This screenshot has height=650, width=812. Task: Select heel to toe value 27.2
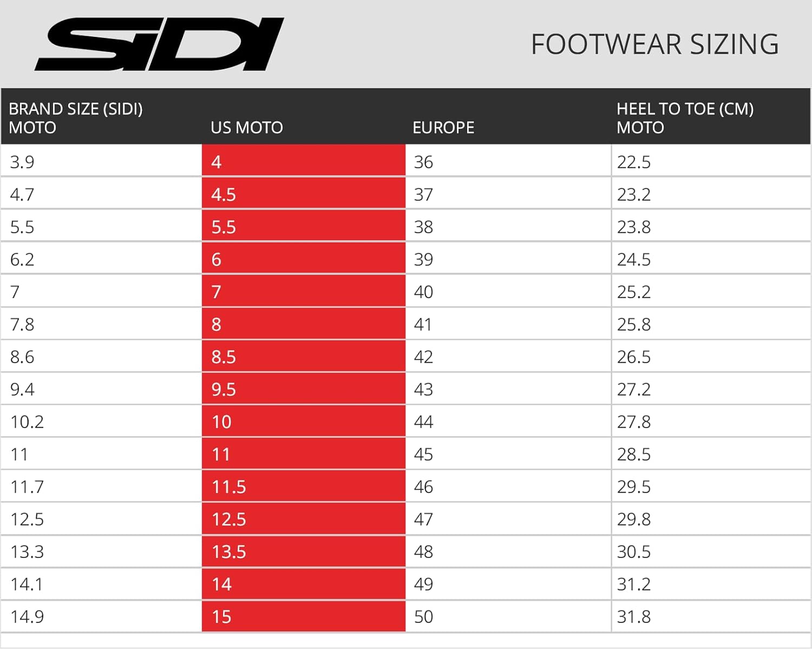coord(634,389)
